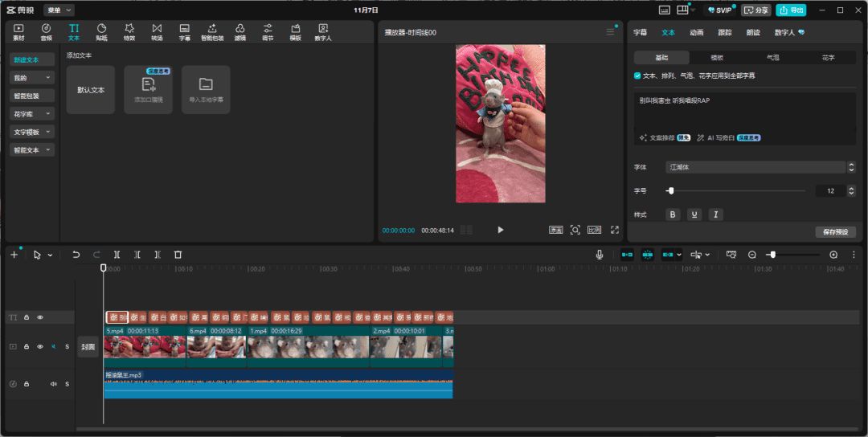
Task: Mute the 摇滚鼠王.mp3 audio track
Action: (x=54, y=384)
